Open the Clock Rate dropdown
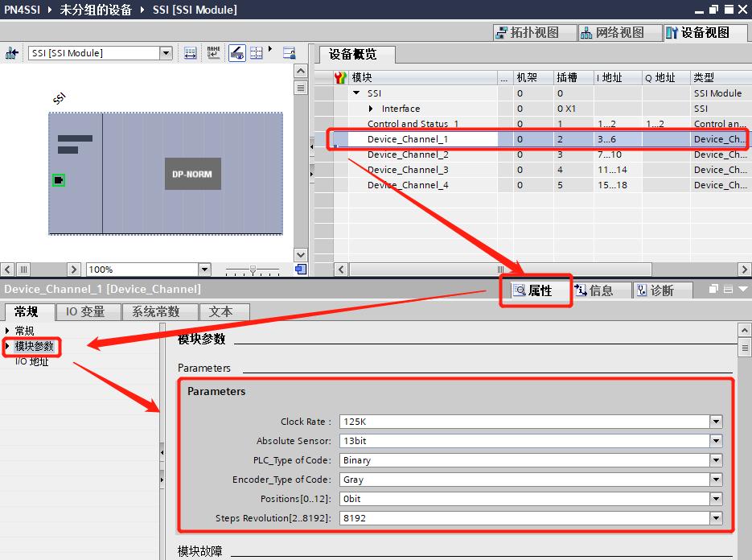This screenshot has width=752, height=560. click(x=716, y=422)
